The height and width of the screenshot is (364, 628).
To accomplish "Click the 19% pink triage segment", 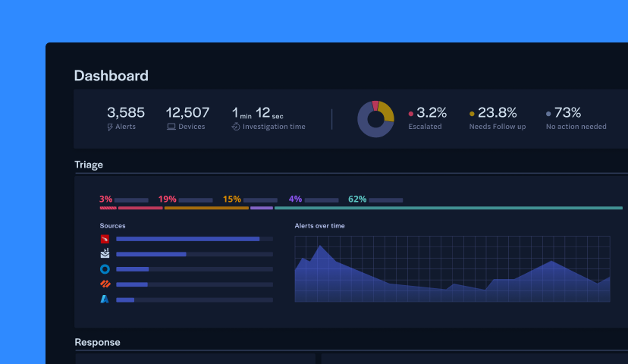I will click(x=140, y=208).
